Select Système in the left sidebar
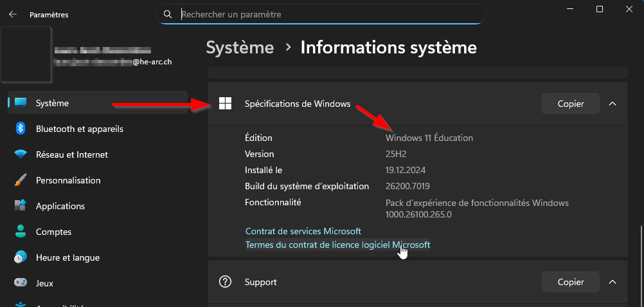The width and height of the screenshot is (644, 307). coord(52,103)
